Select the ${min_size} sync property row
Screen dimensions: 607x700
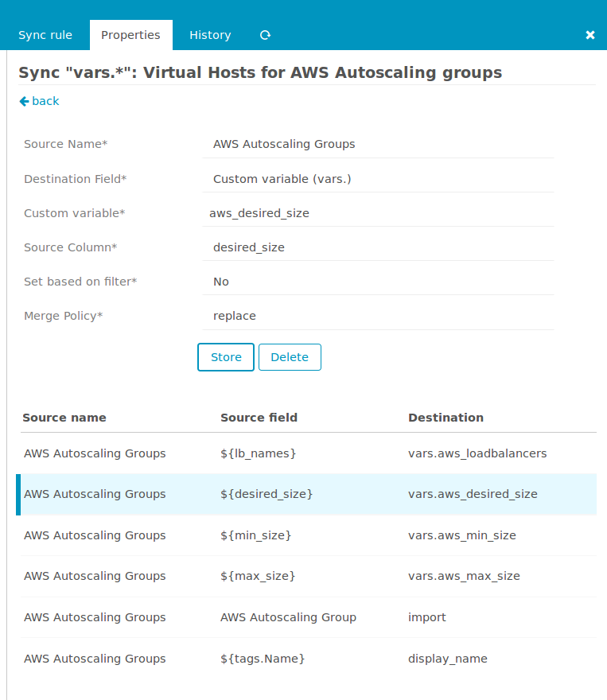click(309, 535)
